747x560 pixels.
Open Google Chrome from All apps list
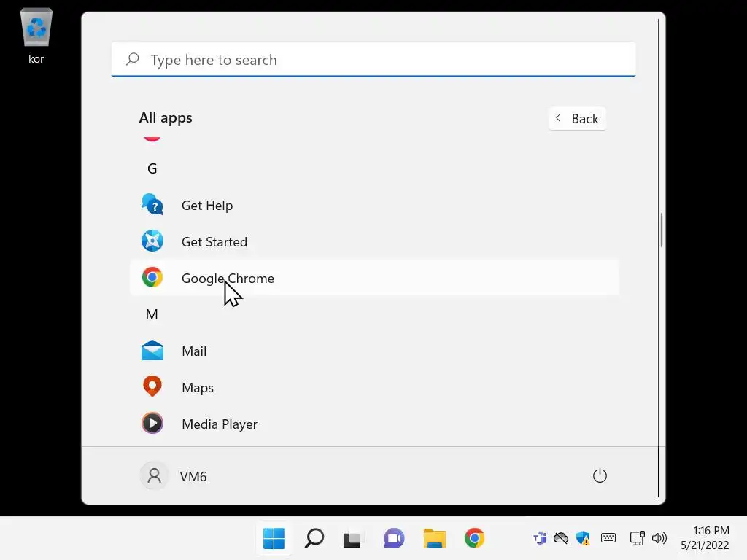click(x=374, y=278)
